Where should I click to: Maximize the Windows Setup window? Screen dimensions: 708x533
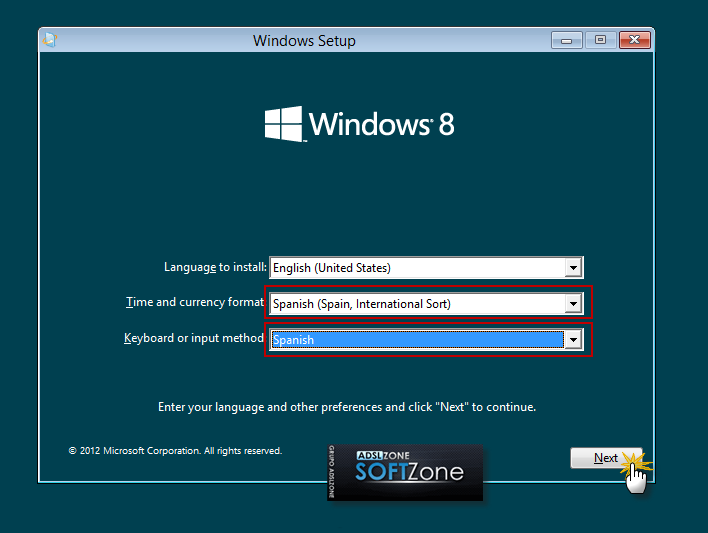[600, 40]
